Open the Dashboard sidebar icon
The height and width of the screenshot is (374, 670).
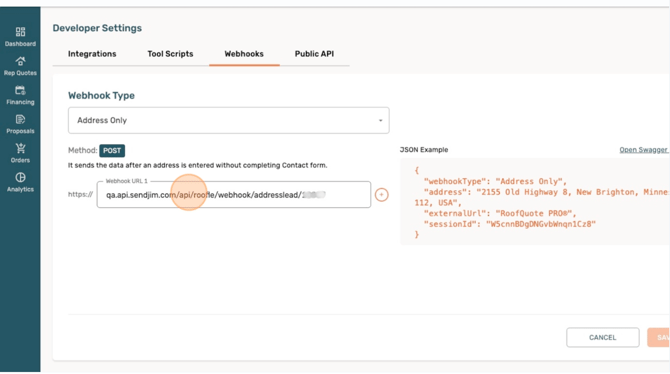click(x=20, y=36)
